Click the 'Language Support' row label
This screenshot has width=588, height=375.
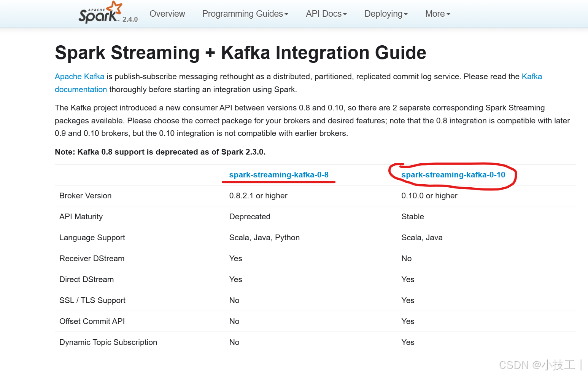click(92, 238)
